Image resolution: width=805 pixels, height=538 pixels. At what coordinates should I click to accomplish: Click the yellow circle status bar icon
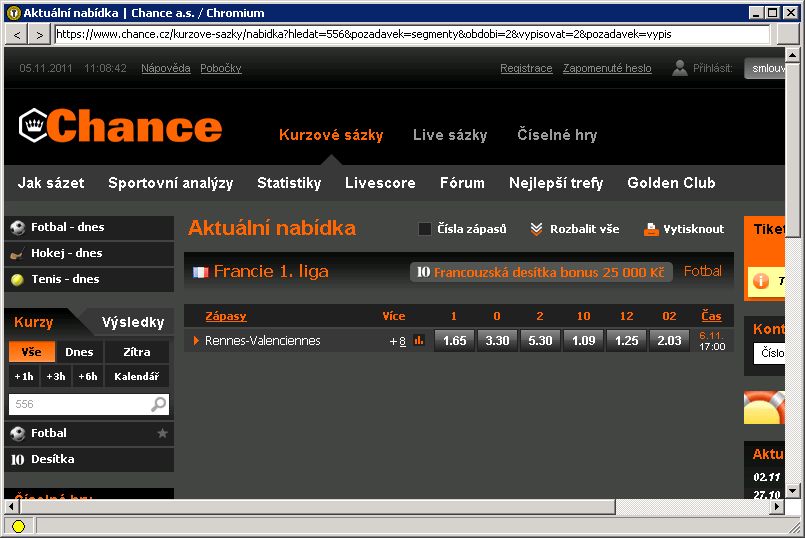click(x=18, y=526)
